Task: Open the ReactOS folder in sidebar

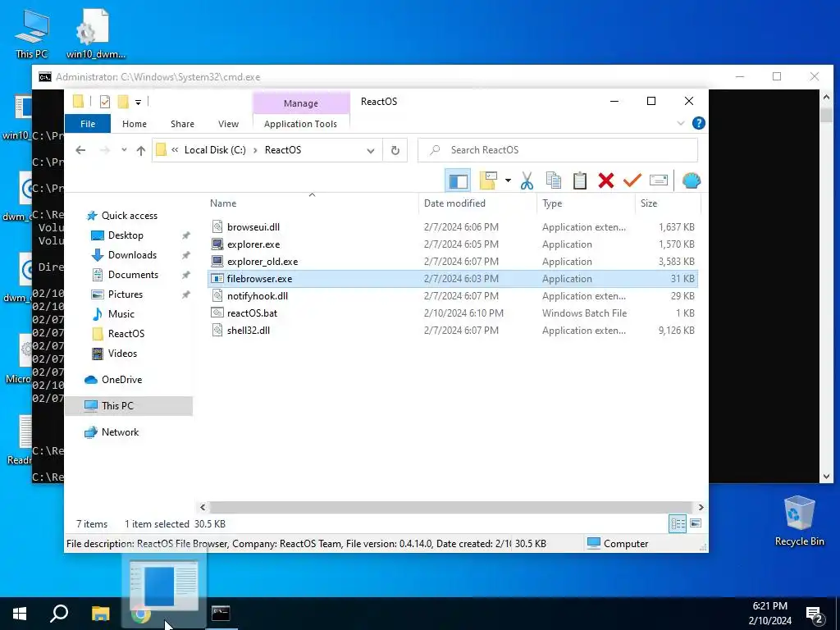Action: coord(126,334)
